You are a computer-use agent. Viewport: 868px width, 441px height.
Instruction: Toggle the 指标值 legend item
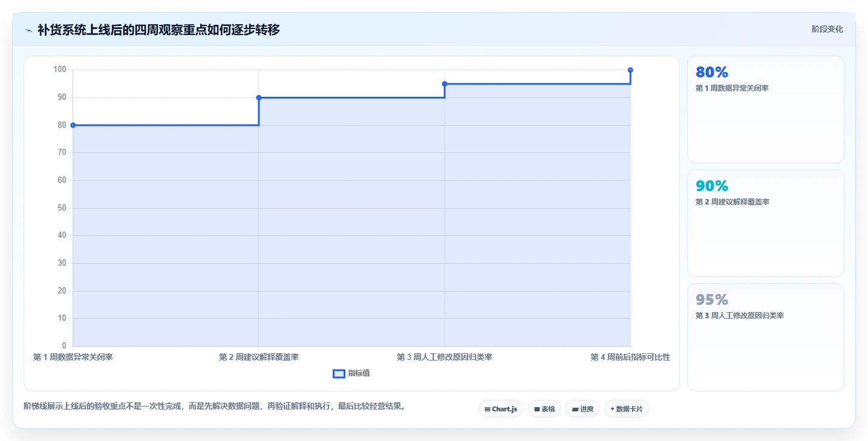351,374
